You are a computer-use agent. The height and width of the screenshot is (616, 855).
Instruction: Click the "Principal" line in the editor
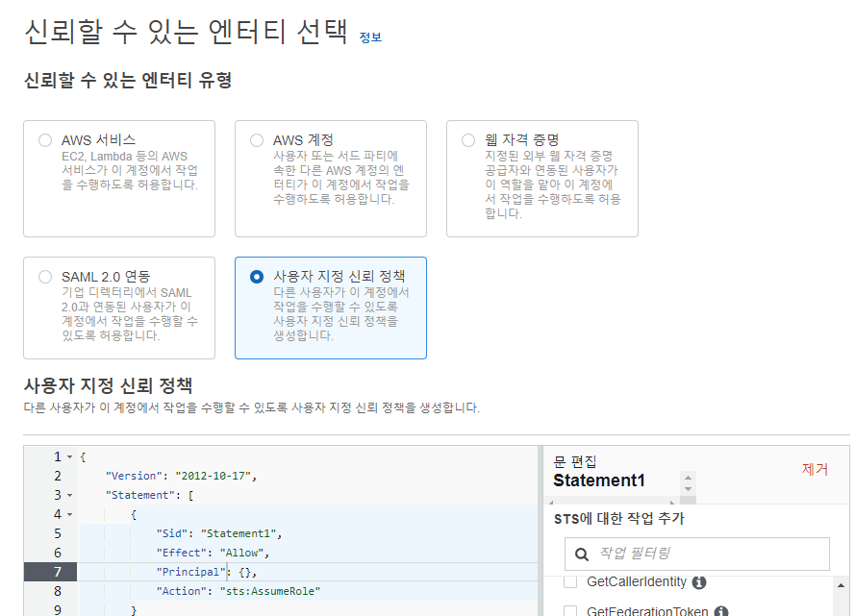click(x=308, y=572)
